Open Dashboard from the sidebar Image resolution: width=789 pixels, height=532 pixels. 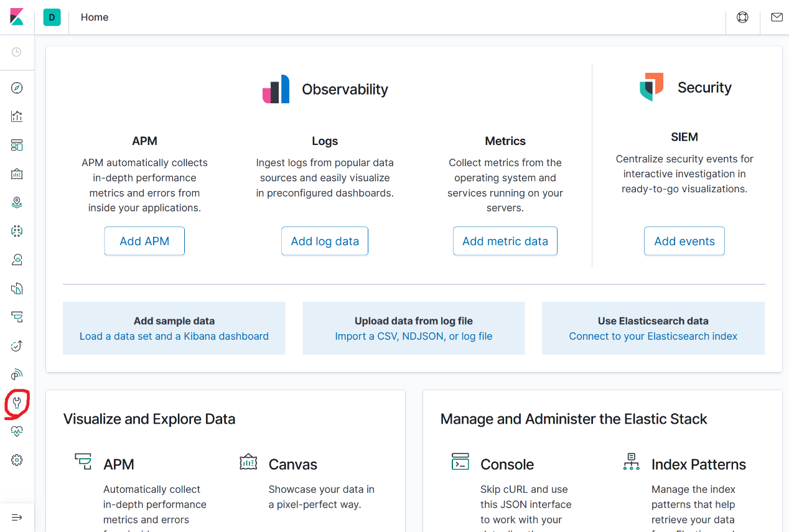(17, 145)
